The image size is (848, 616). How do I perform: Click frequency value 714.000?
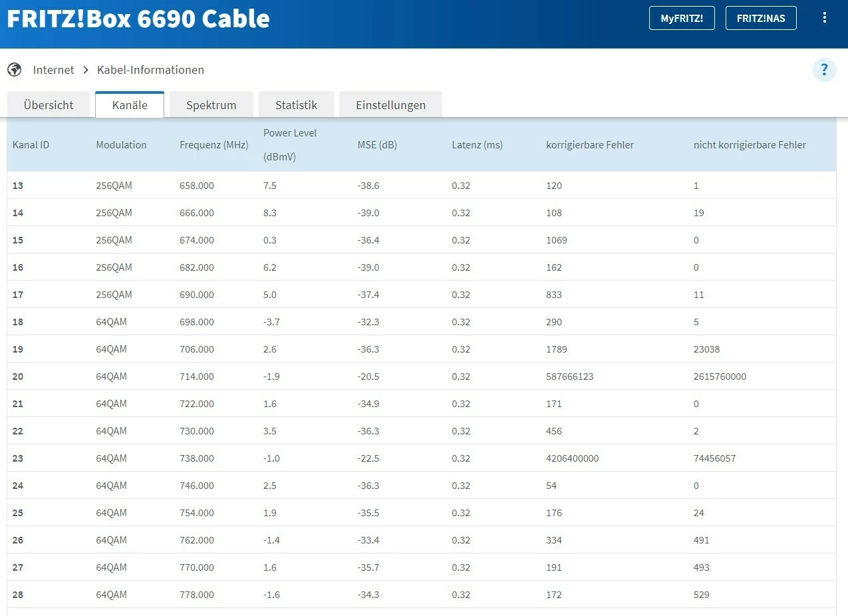click(x=197, y=377)
